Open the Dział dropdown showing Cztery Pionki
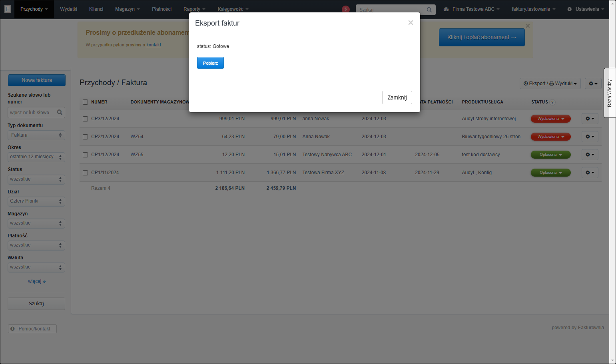Screen dimensions: 616x364 pos(36,201)
